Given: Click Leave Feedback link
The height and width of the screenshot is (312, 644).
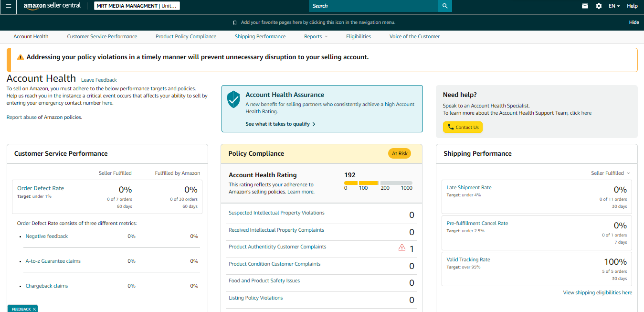Looking at the screenshot, I should [99, 80].
